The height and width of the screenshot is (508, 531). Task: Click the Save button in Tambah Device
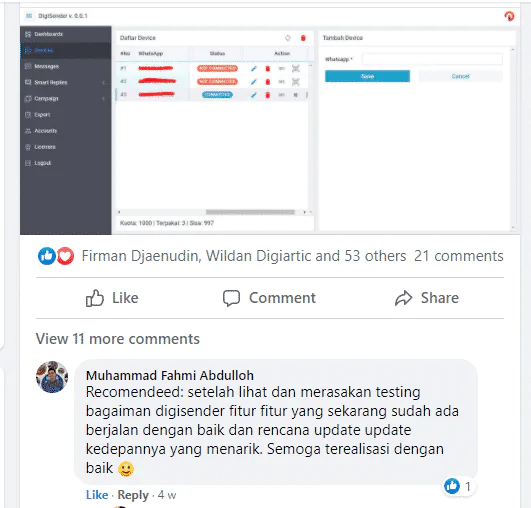pos(367,76)
